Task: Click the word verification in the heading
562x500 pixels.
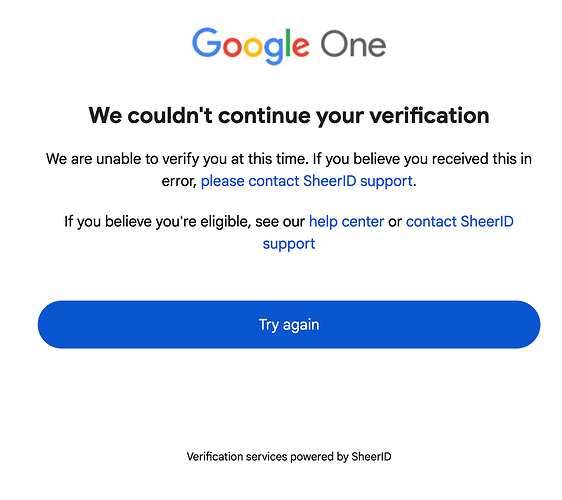Action: (x=429, y=115)
